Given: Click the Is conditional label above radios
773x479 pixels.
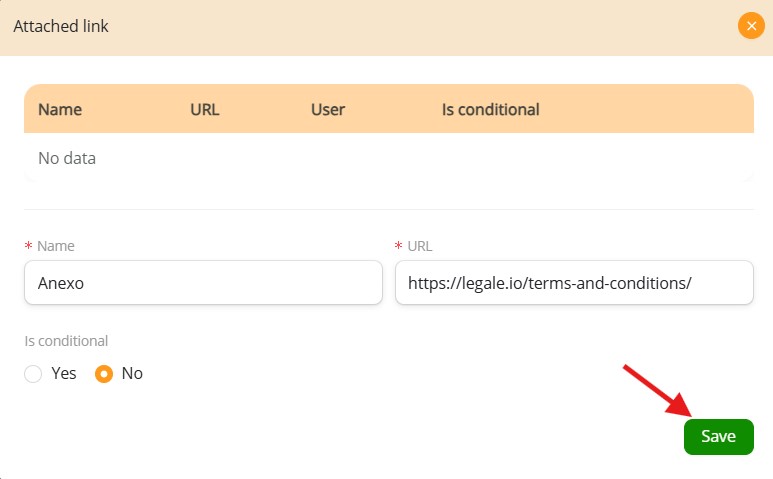Looking at the screenshot, I should coord(66,341).
